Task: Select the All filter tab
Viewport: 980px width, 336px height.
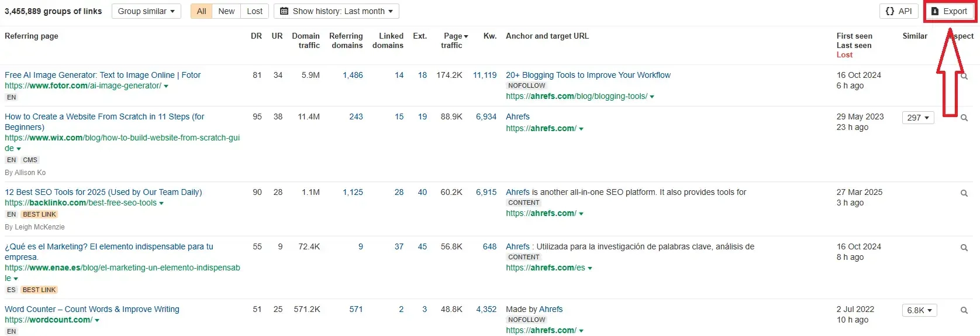Action: pyautogui.click(x=202, y=11)
